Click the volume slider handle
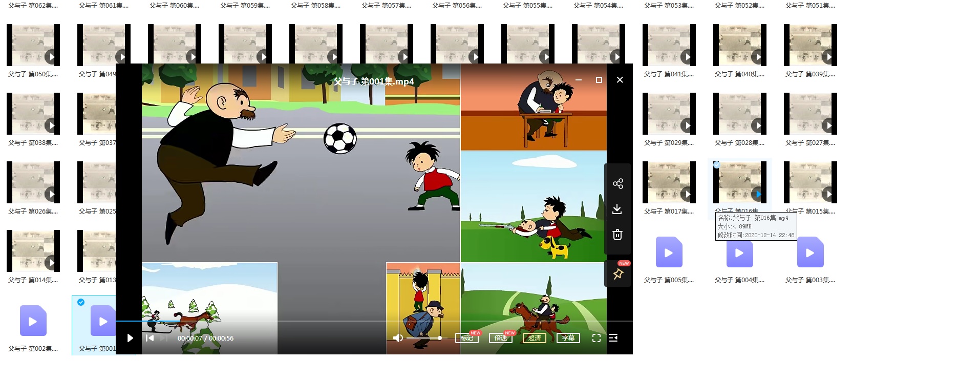The image size is (980, 380). (x=439, y=338)
